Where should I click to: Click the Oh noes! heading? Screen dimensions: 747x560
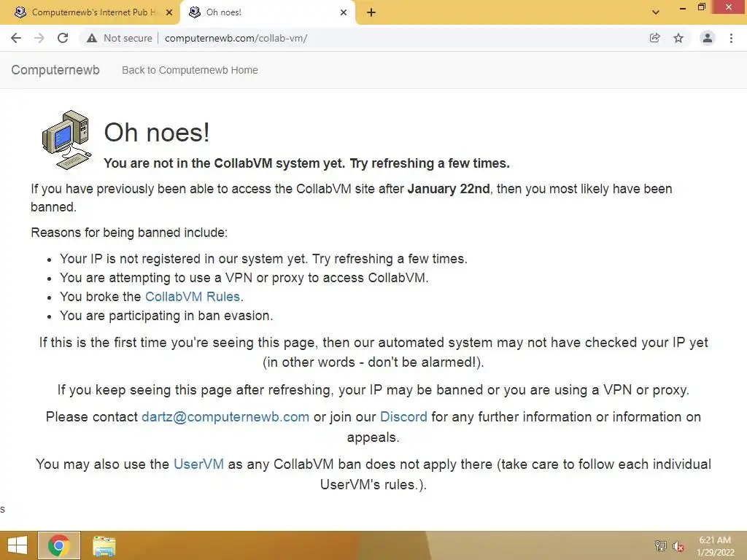157,133
